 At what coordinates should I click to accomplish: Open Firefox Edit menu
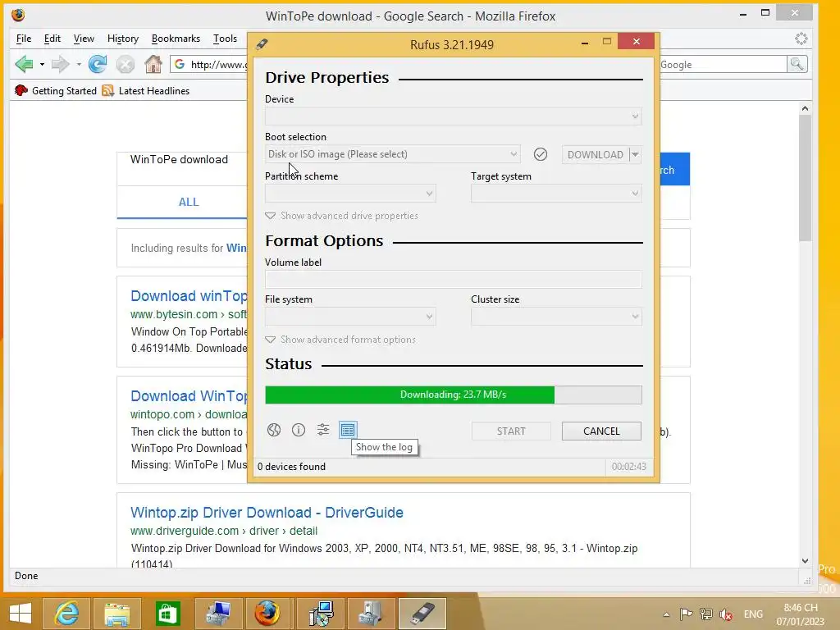point(52,39)
